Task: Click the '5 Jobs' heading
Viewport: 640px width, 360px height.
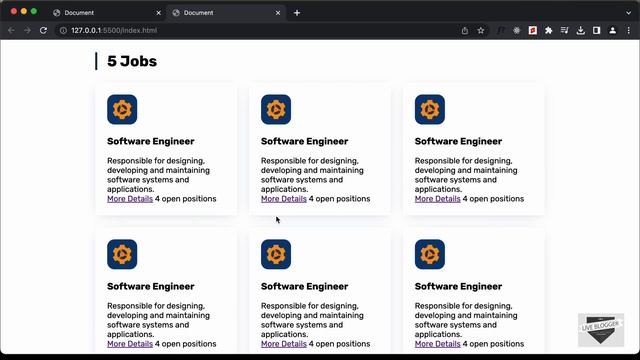Action: click(x=132, y=61)
